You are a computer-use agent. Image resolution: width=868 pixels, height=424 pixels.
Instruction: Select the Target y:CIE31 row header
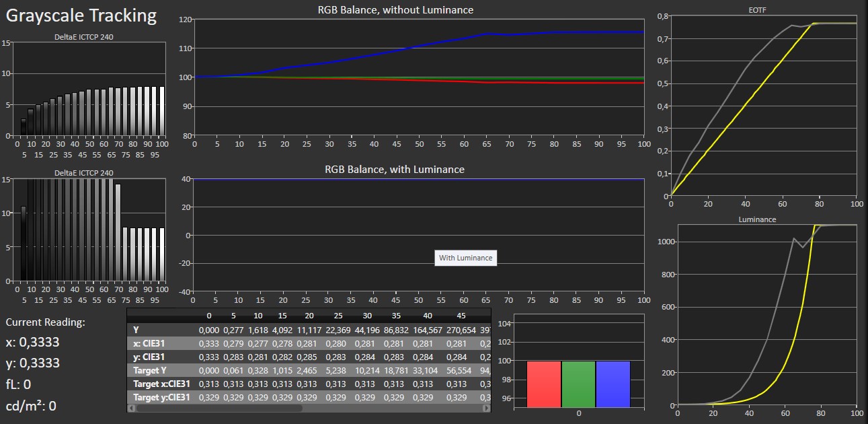(x=161, y=397)
